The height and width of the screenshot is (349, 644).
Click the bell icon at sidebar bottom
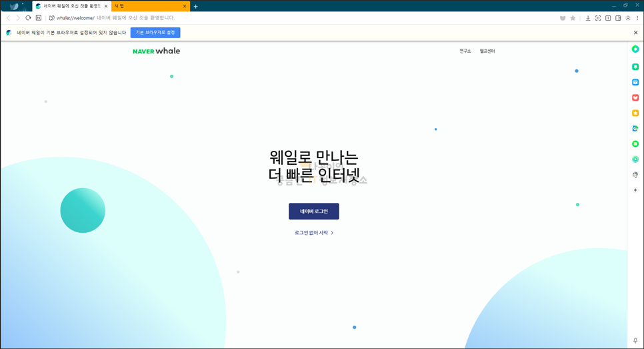click(635, 340)
